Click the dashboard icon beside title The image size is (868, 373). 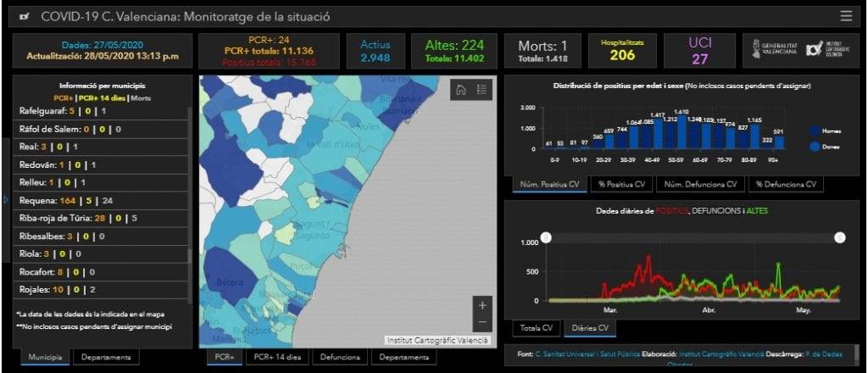[x=25, y=17]
